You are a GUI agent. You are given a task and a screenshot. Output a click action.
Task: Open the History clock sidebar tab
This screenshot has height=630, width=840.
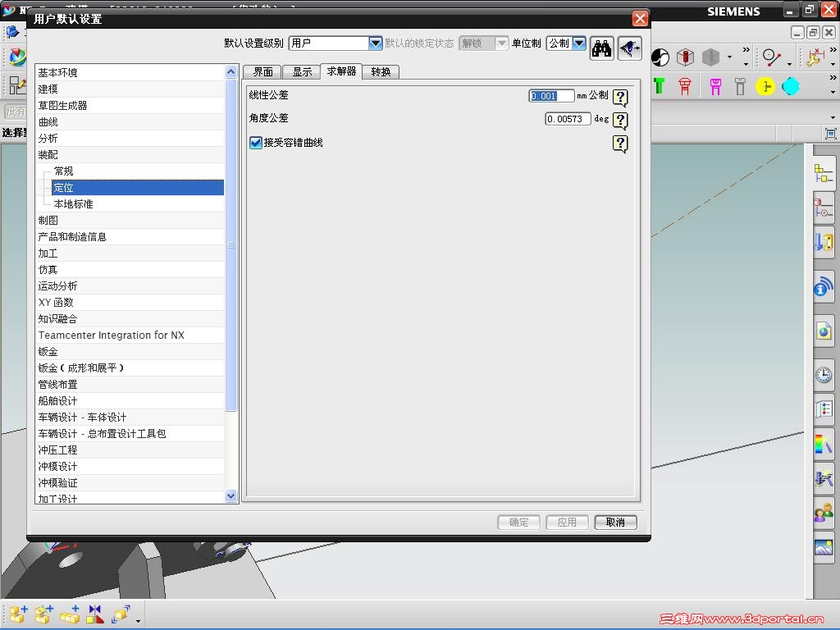[x=823, y=374]
